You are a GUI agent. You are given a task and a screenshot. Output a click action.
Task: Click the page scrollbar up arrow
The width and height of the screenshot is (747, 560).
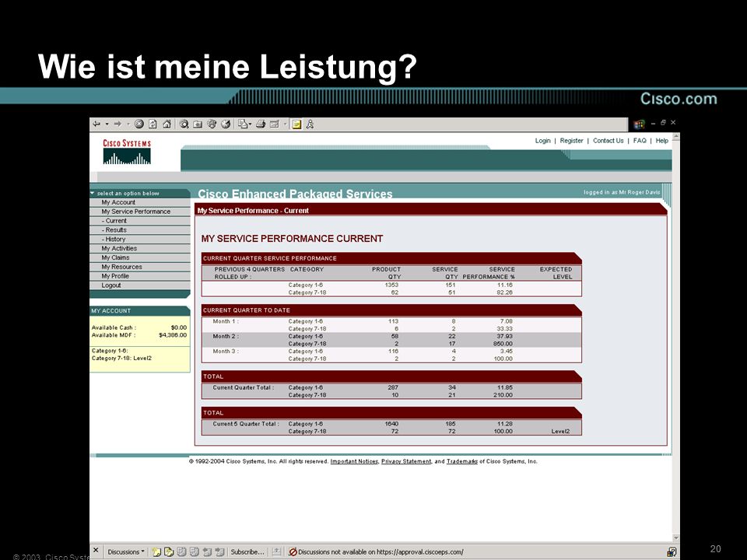[x=675, y=137]
